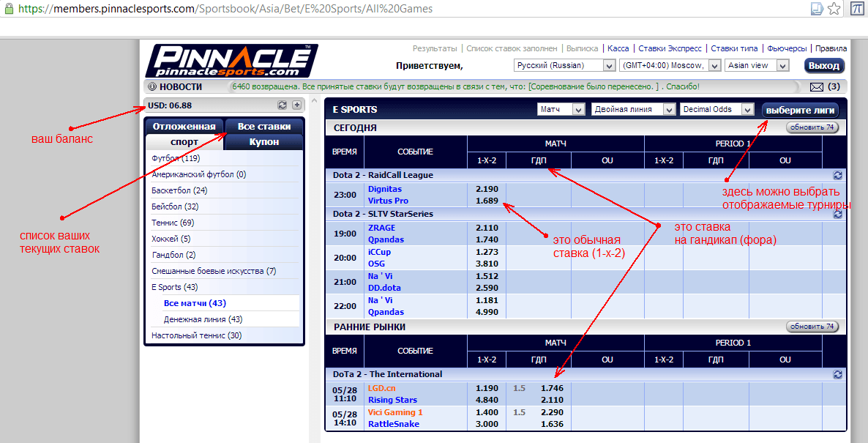
Task: Switch to the Купон tab
Action: pos(264,142)
